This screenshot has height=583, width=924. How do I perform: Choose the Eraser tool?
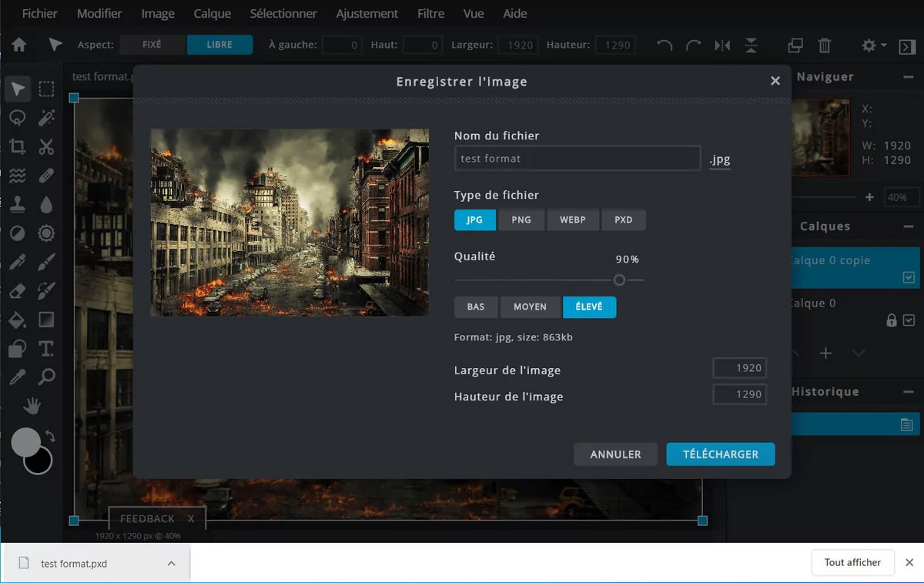(x=18, y=291)
